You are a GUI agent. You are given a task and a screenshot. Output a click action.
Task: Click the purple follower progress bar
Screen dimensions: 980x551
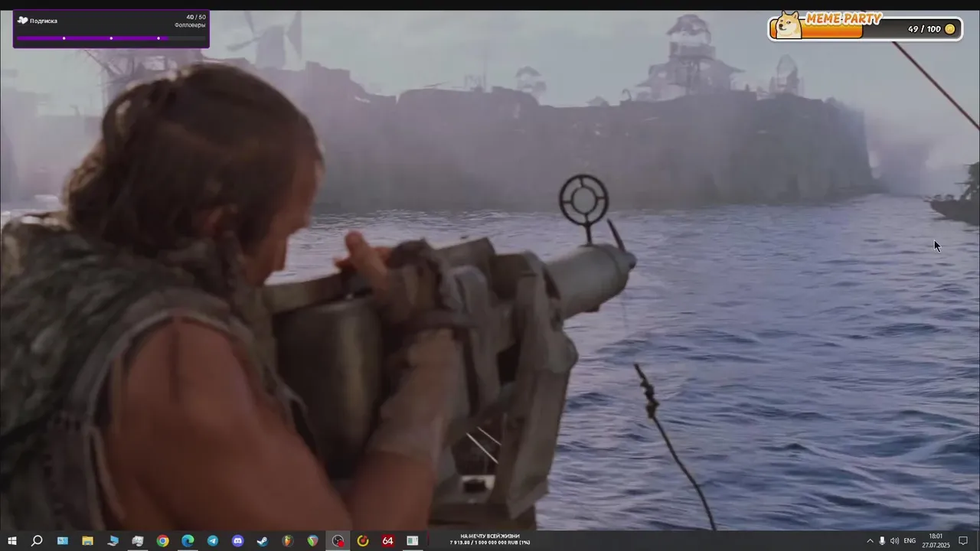coord(111,37)
